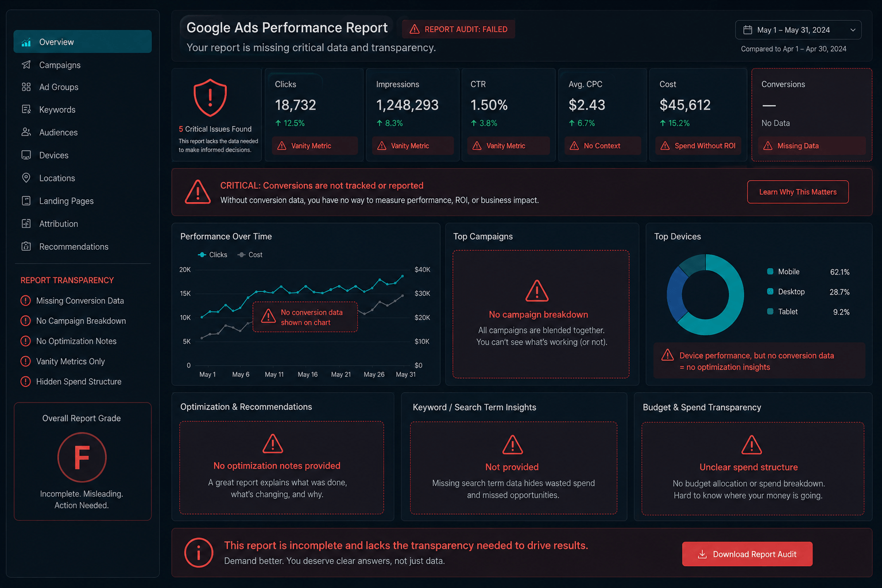Click the calendar icon in date picker
Screen dimensions: 882x588
click(748, 30)
